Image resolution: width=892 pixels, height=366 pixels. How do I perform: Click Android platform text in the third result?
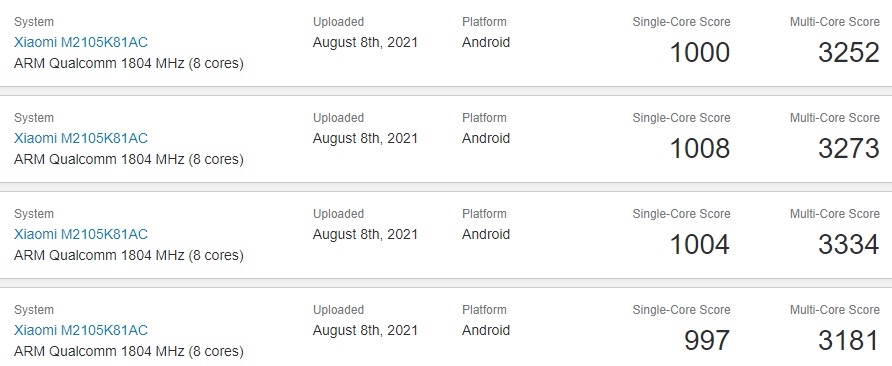click(486, 235)
